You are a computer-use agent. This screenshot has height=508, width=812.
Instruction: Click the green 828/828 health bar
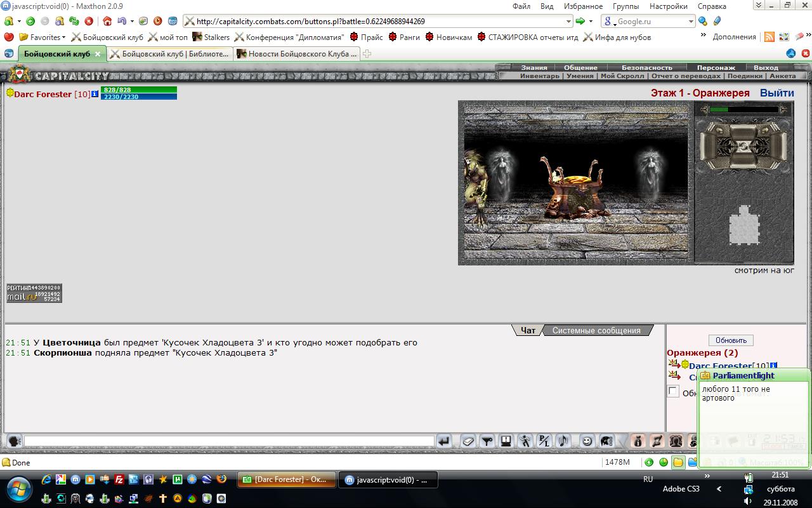point(138,90)
